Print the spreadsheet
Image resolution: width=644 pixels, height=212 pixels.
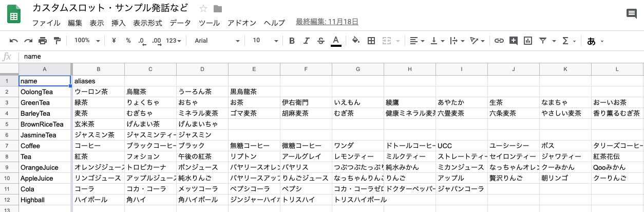point(43,41)
